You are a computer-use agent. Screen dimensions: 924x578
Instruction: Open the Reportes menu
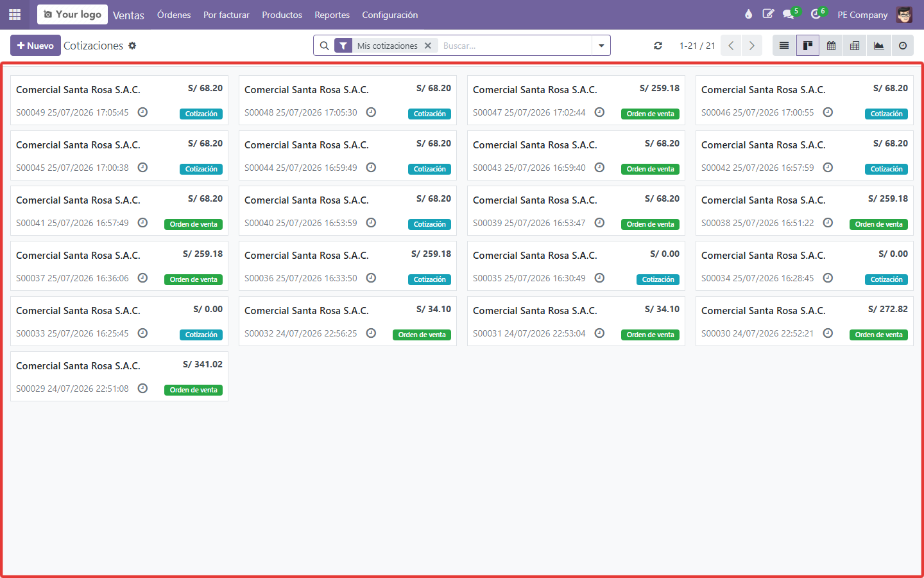tap(332, 15)
